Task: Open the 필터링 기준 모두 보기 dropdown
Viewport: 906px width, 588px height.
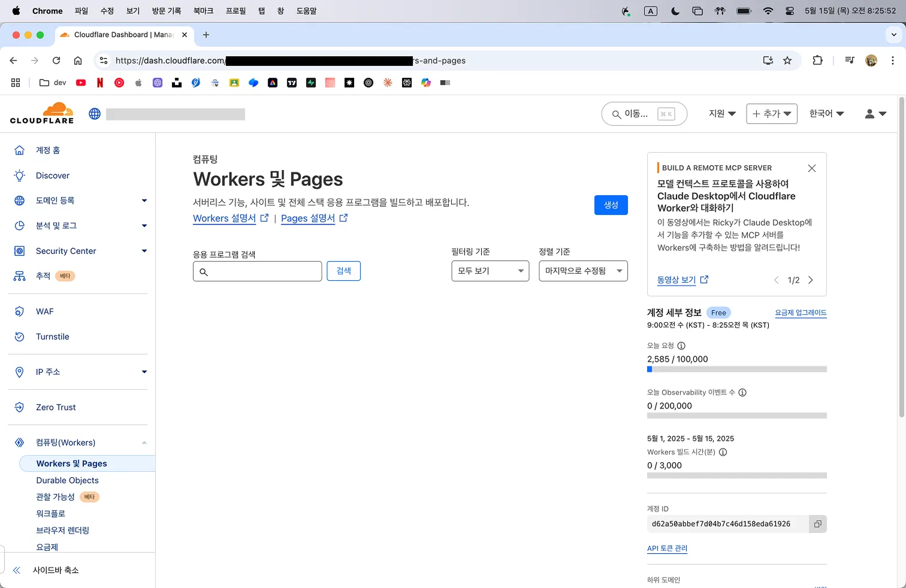Action: [x=490, y=271]
